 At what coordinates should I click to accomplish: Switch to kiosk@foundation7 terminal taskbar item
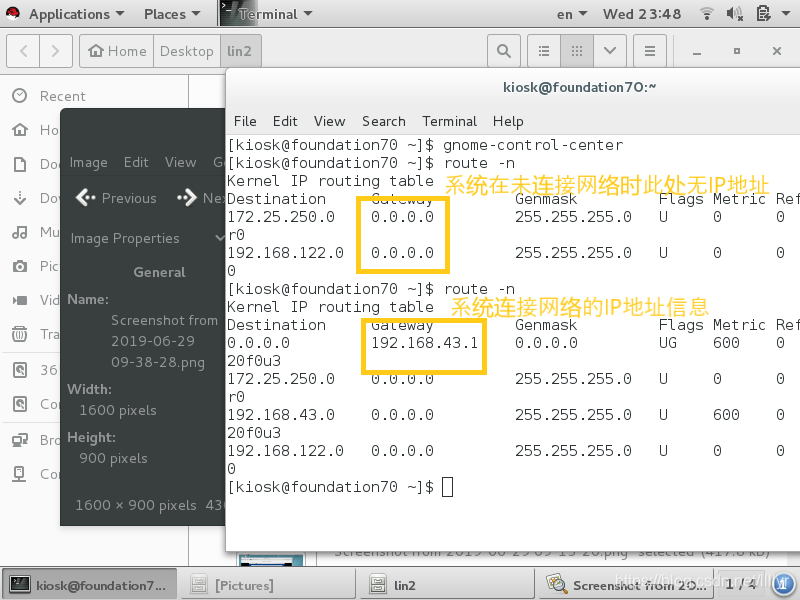[x=89, y=585]
